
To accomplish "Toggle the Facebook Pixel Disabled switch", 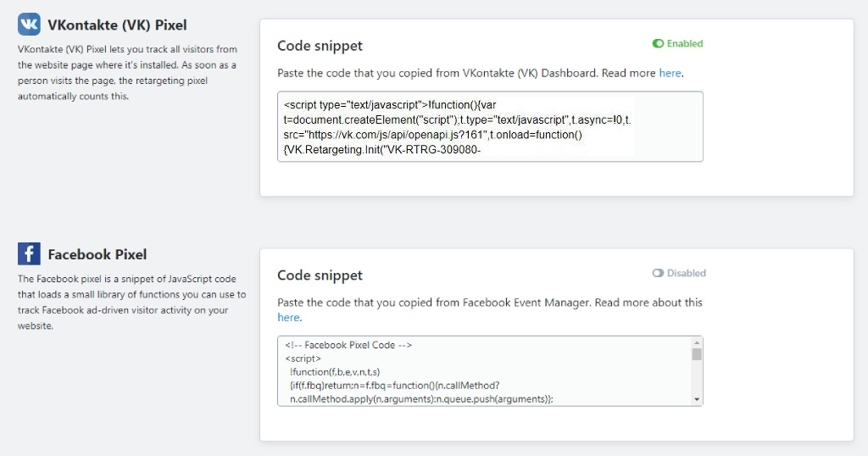I will (658, 273).
